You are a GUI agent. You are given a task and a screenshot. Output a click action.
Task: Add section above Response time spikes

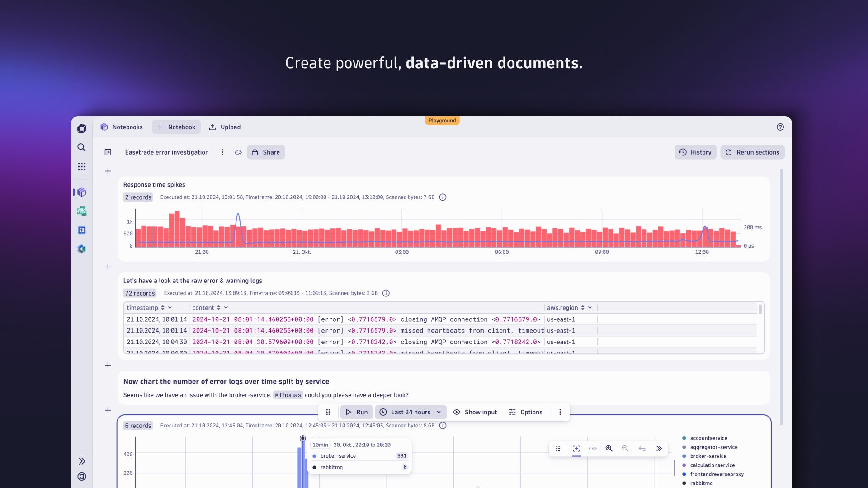[108, 171]
